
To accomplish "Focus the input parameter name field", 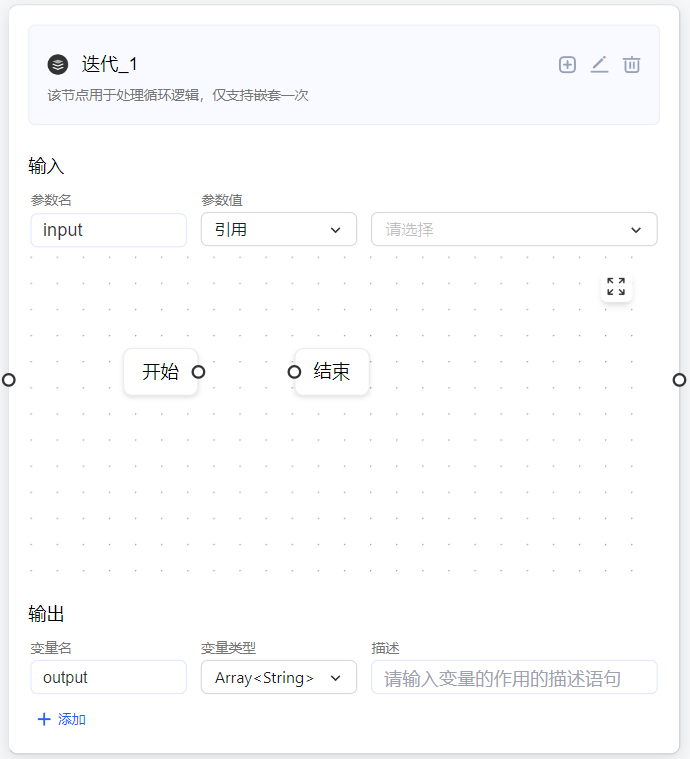I will (108, 230).
